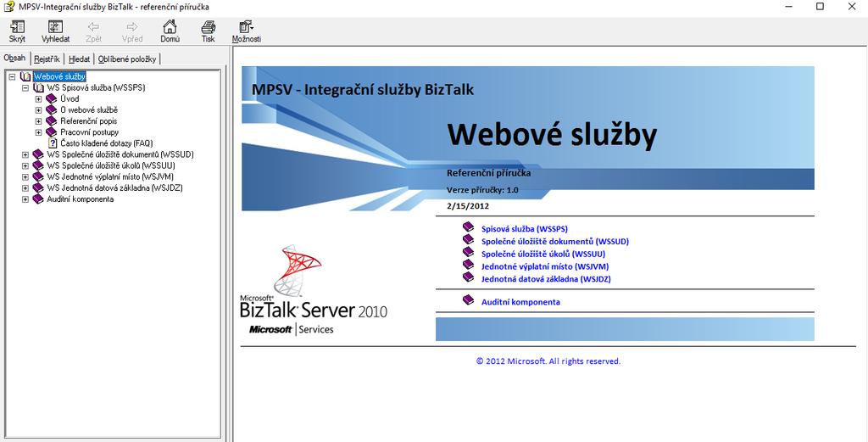
Task: Click the book icon beside WS Společné úložiště dokumentů
Action: point(38,154)
